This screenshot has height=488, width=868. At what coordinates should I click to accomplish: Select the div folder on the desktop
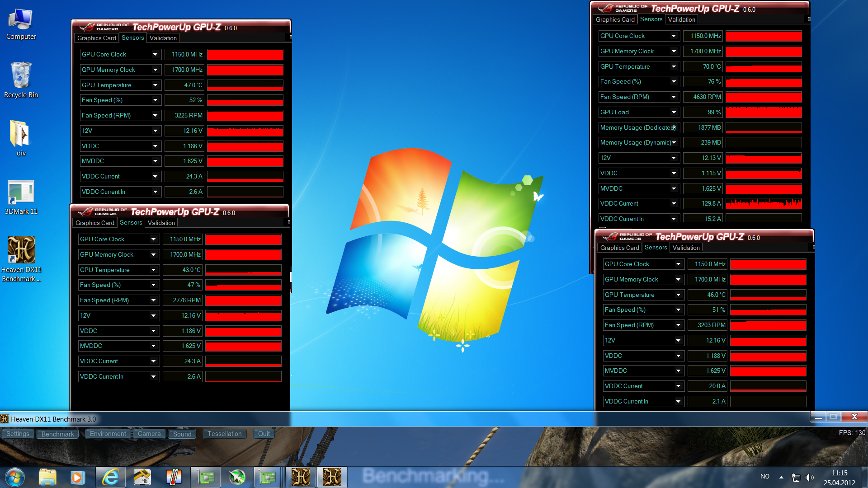[x=21, y=138]
